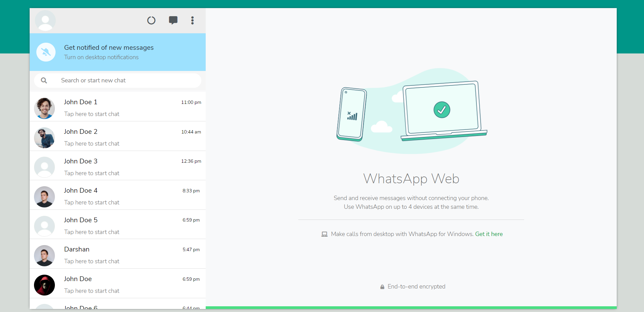The height and width of the screenshot is (312, 644).
Task: Select the conversation with Darshan
Action: click(118, 254)
